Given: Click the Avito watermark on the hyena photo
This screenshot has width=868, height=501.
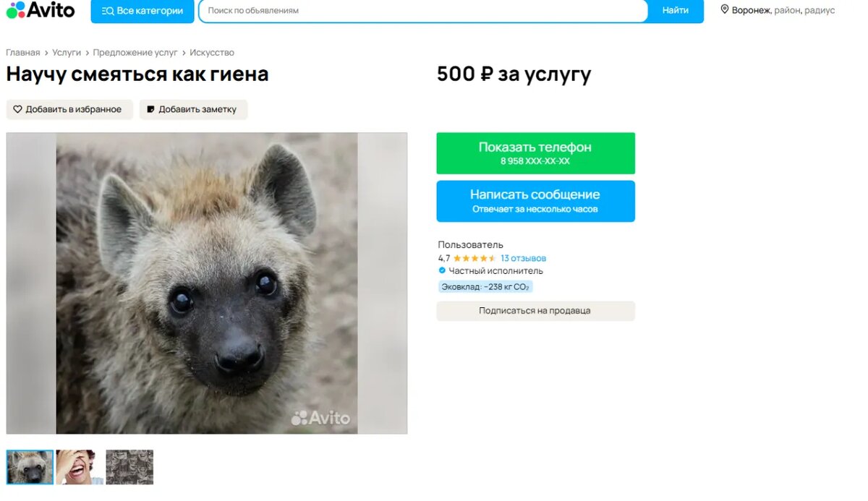Looking at the screenshot, I should tap(320, 418).
